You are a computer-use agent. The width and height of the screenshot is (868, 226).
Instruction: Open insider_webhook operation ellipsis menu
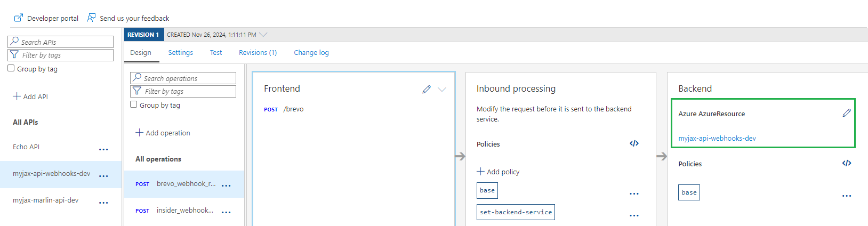click(x=226, y=213)
